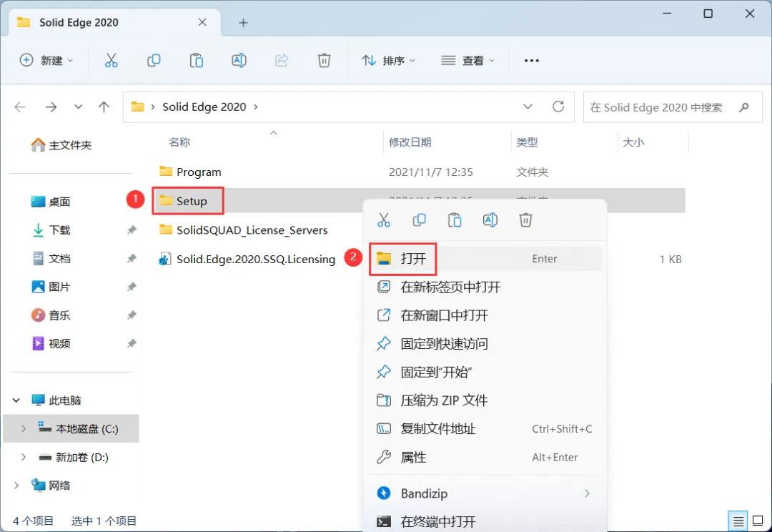This screenshot has height=532, width=772.
Task: Click the Delete trash icon in the toolbar
Action: pos(324,61)
